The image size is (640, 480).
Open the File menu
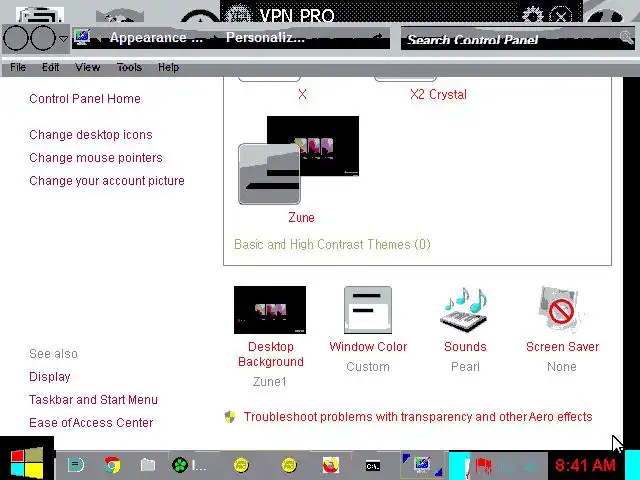point(18,67)
